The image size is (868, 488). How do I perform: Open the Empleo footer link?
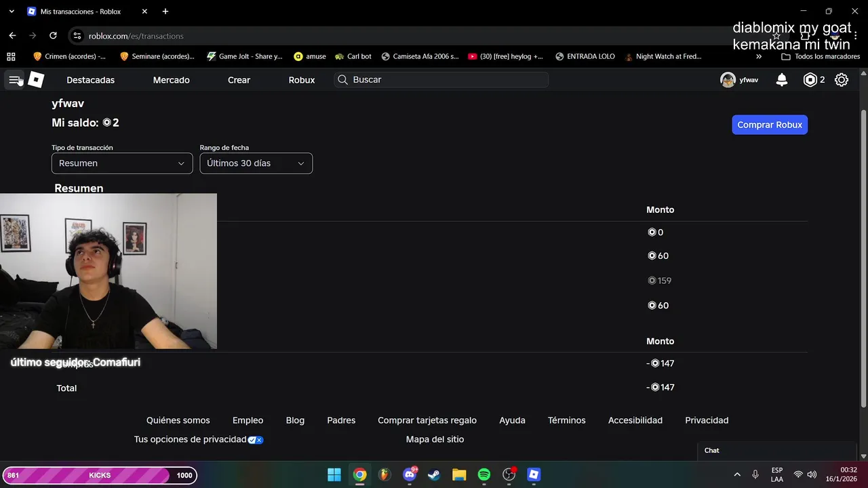248,420
